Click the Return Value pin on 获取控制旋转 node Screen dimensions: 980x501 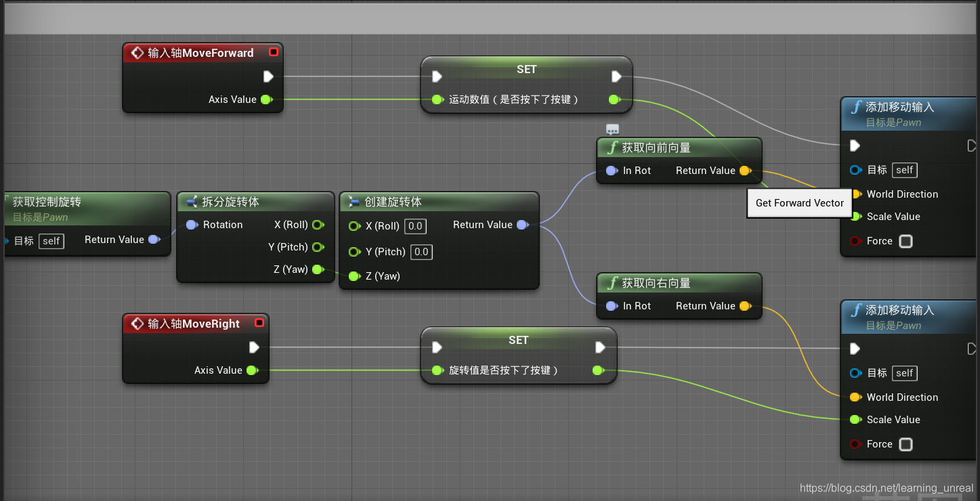[x=154, y=240]
